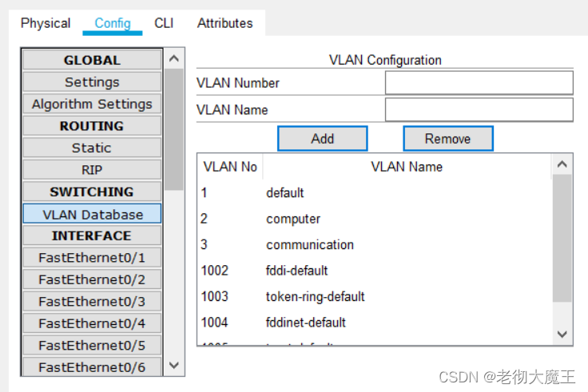Click the Add VLAN button

click(x=322, y=138)
